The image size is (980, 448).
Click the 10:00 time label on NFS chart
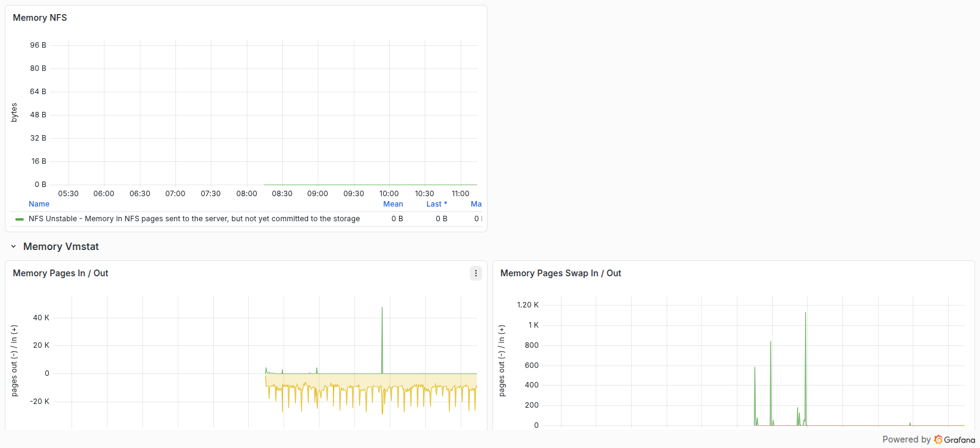389,194
